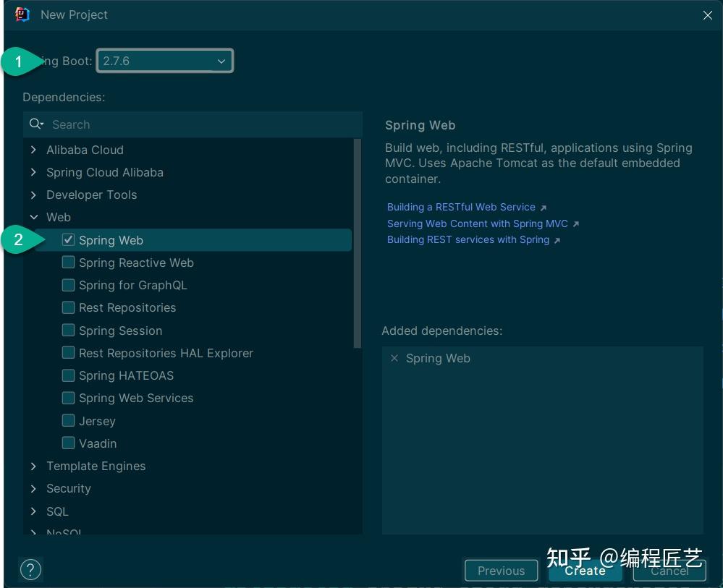Image resolution: width=723 pixels, height=588 pixels.
Task: Expand the SQL category
Action: (33, 511)
